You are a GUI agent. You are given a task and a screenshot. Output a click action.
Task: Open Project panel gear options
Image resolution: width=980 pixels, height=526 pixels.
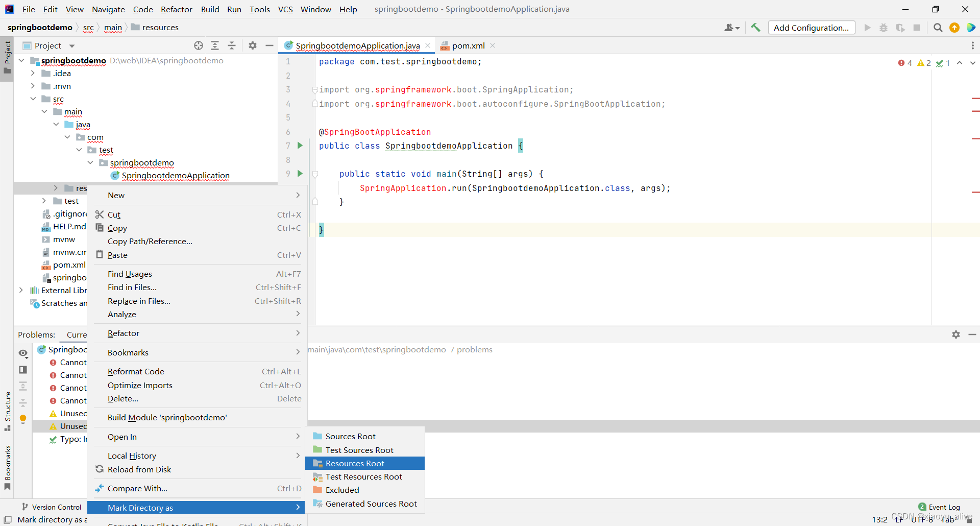click(x=253, y=45)
